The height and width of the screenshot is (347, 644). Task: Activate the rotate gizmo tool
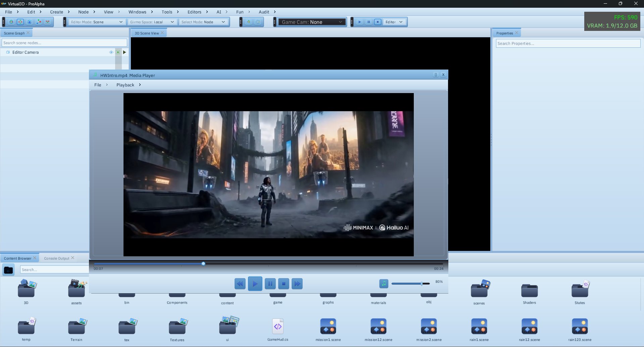(x=29, y=22)
